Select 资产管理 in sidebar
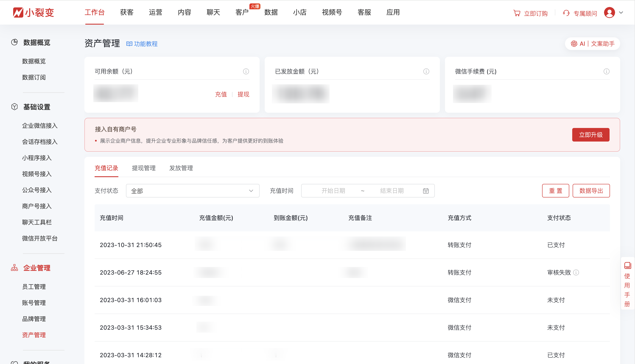635x364 pixels. point(34,335)
